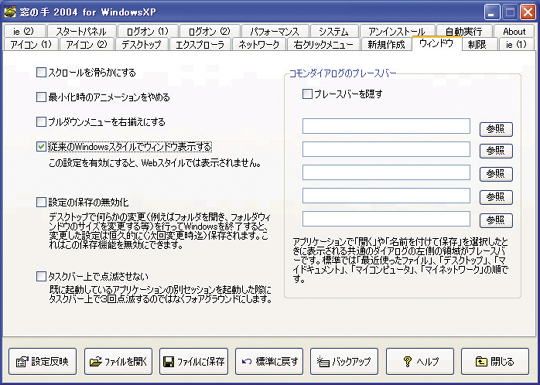Click 参照 browse button for third field
The width and height of the screenshot is (540, 385).
[x=496, y=174]
